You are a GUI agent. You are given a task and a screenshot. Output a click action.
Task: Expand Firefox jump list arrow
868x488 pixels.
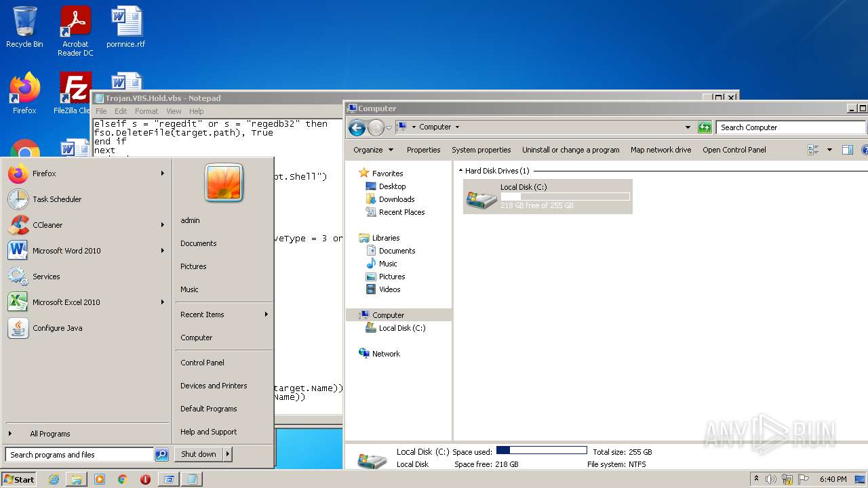pos(163,174)
